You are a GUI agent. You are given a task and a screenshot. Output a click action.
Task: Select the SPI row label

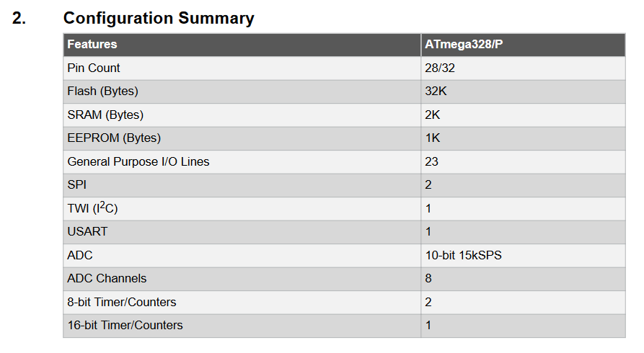(x=76, y=184)
